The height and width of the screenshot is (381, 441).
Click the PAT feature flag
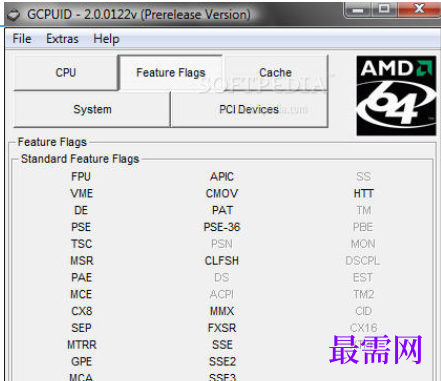222,210
